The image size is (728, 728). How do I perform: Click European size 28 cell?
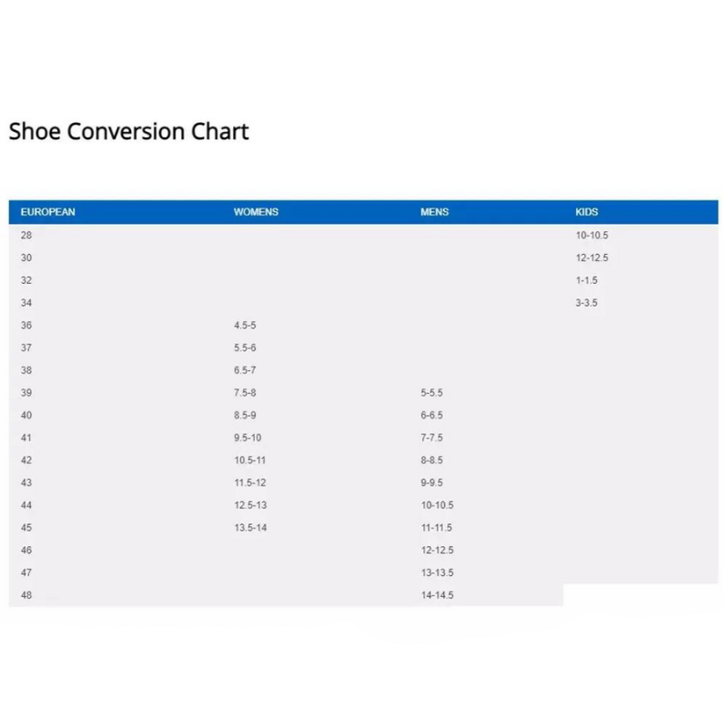click(26, 235)
